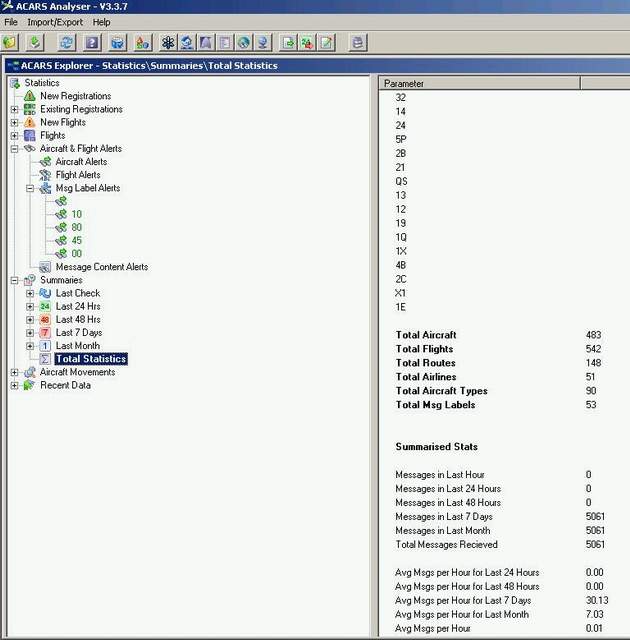Click the Statistics root node icon
The width and height of the screenshot is (630, 640).
15,83
